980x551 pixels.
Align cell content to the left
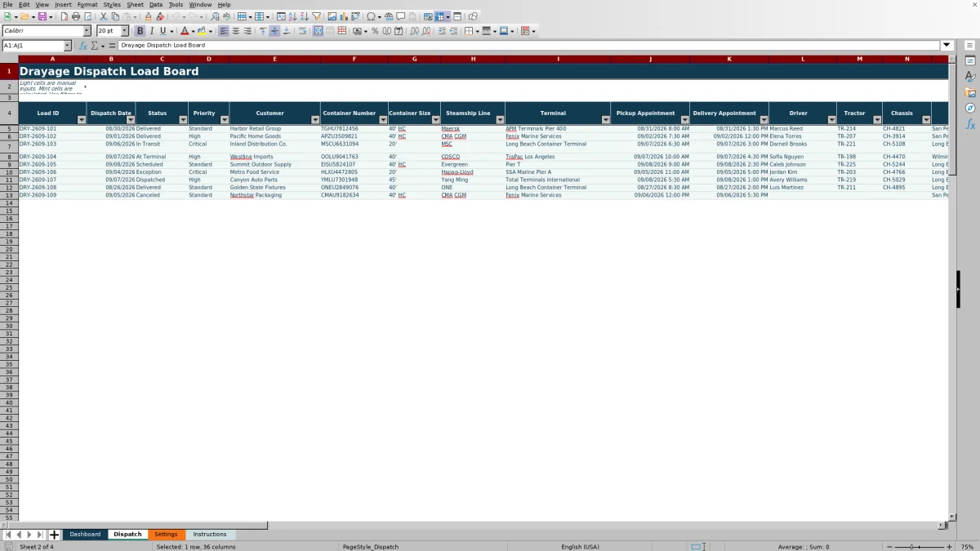point(224,31)
